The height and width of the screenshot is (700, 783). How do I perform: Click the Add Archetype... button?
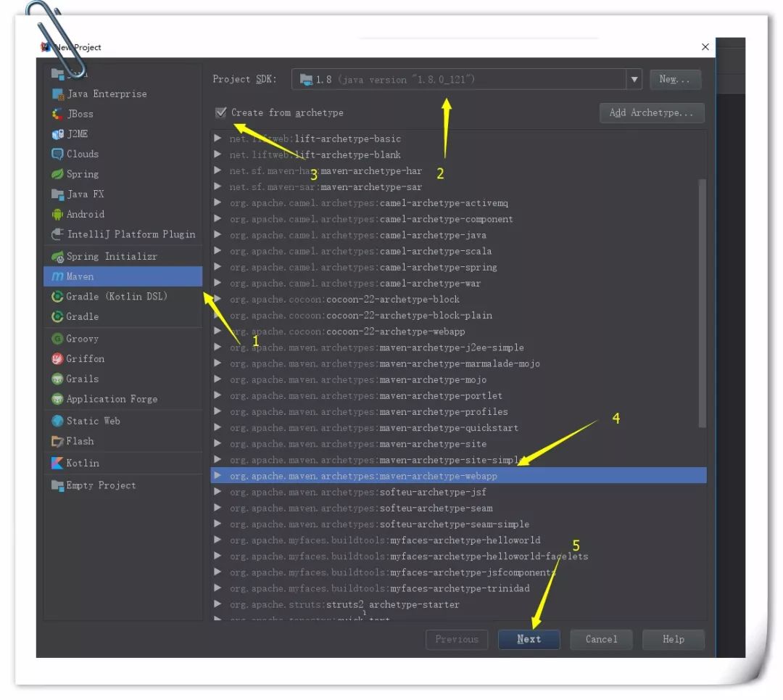tap(651, 112)
